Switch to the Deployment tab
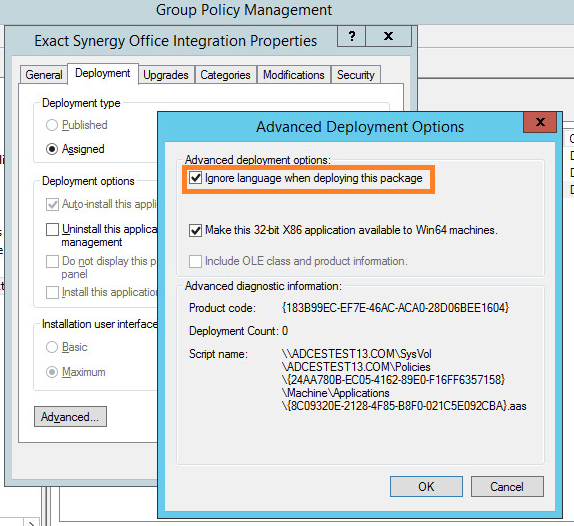574x526 pixels. click(x=103, y=74)
